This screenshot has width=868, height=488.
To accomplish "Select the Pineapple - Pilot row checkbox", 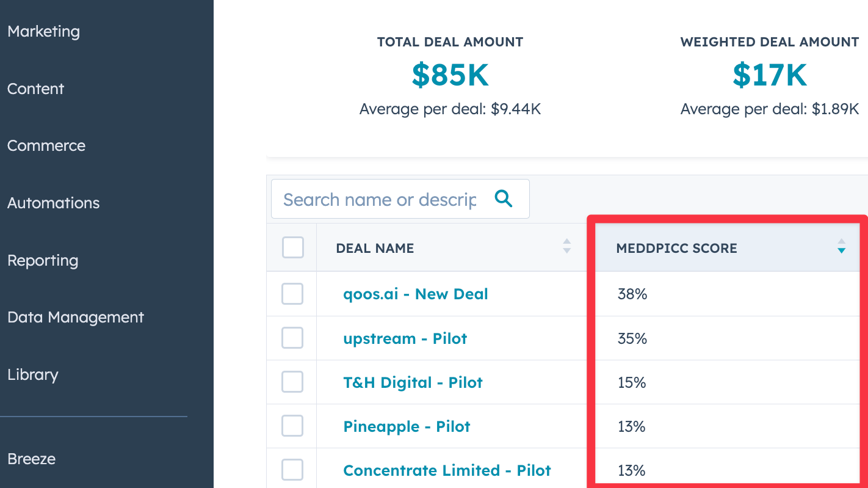I will click(292, 426).
